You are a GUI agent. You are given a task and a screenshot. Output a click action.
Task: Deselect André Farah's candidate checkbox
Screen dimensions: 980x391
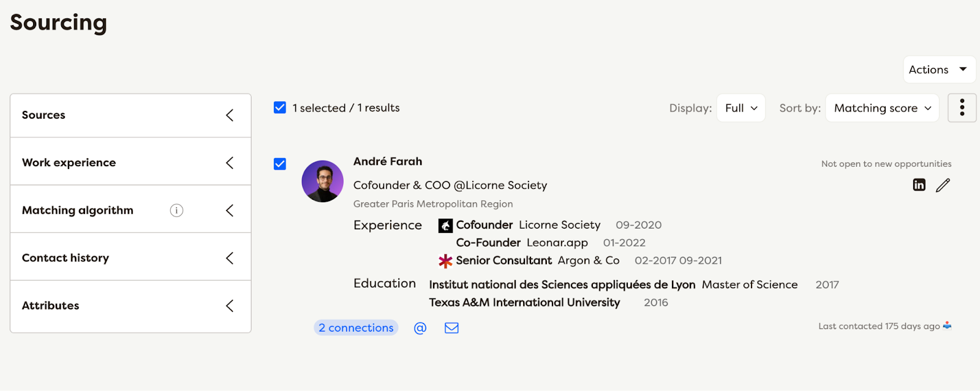click(x=280, y=164)
